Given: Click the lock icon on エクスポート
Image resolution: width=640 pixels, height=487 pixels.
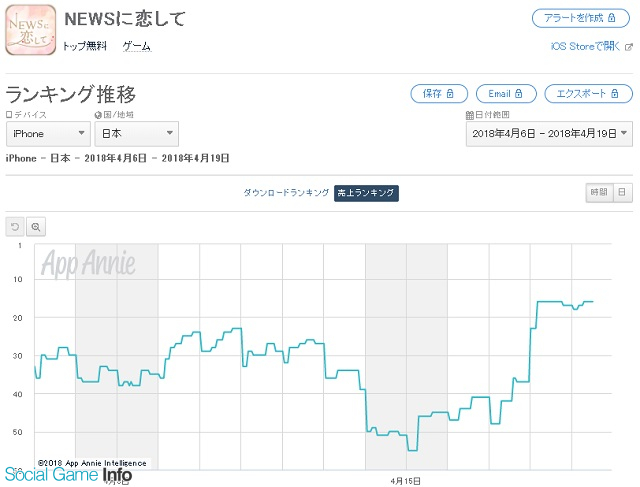Looking at the screenshot, I should click(615, 94).
